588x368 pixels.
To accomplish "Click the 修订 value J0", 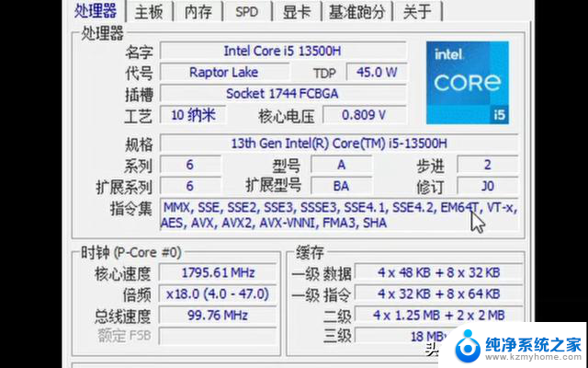I will (488, 186).
